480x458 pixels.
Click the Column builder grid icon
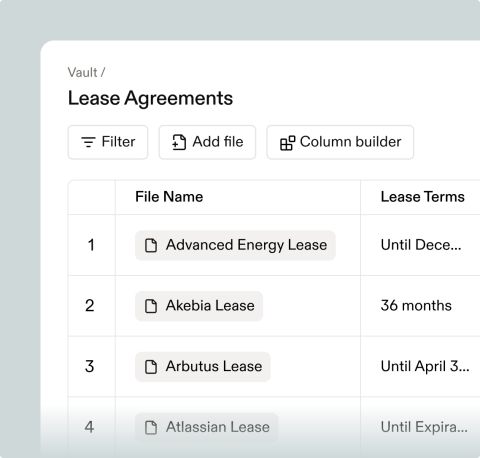coord(287,143)
